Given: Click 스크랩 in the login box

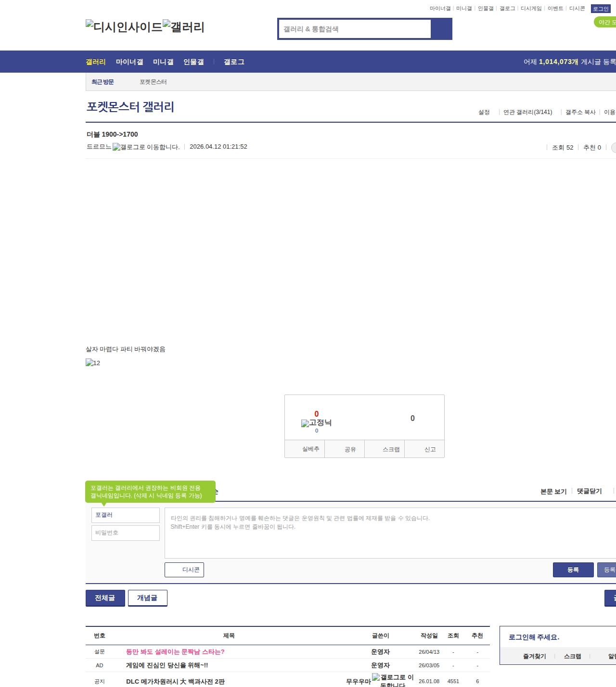Looking at the screenshot, I should (573, 656).
